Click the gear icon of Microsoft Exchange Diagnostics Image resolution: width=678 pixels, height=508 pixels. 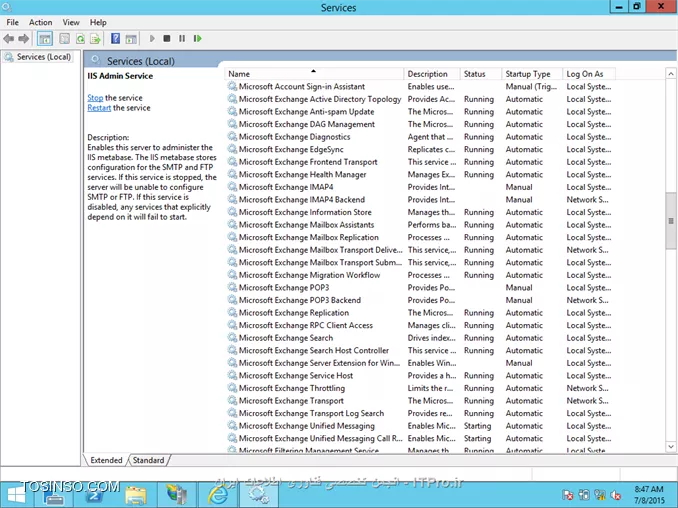pyautogui.click(x=232, y=137)
